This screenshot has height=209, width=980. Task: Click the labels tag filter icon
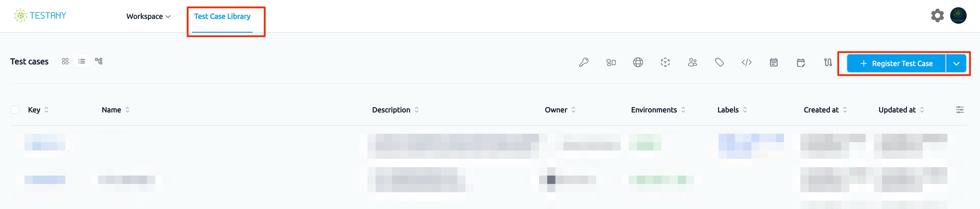[x=719, y=62]
